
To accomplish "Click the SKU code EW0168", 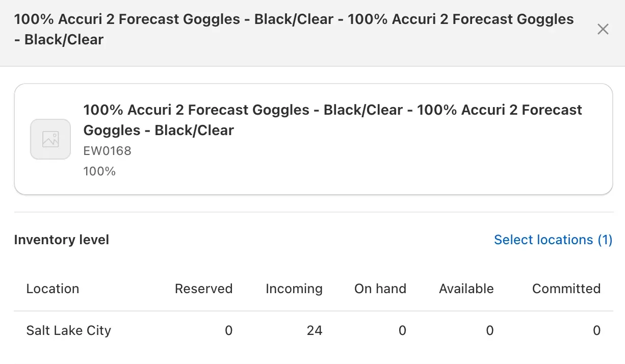I will click(x=107, y=151).
